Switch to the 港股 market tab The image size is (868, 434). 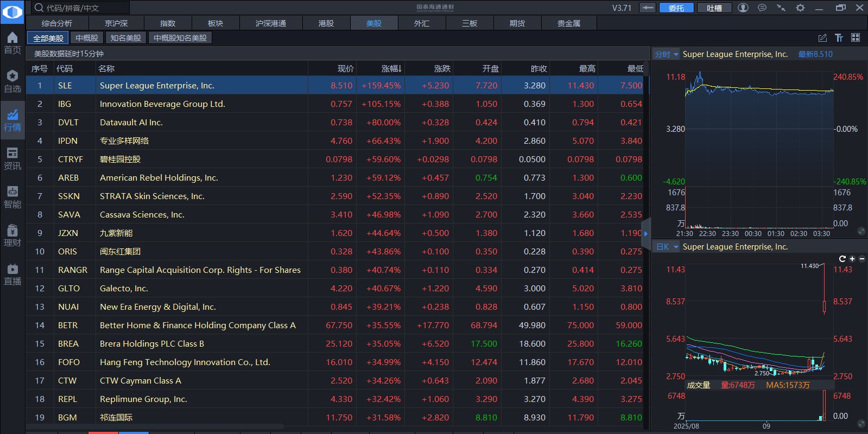tap(326, 23)
